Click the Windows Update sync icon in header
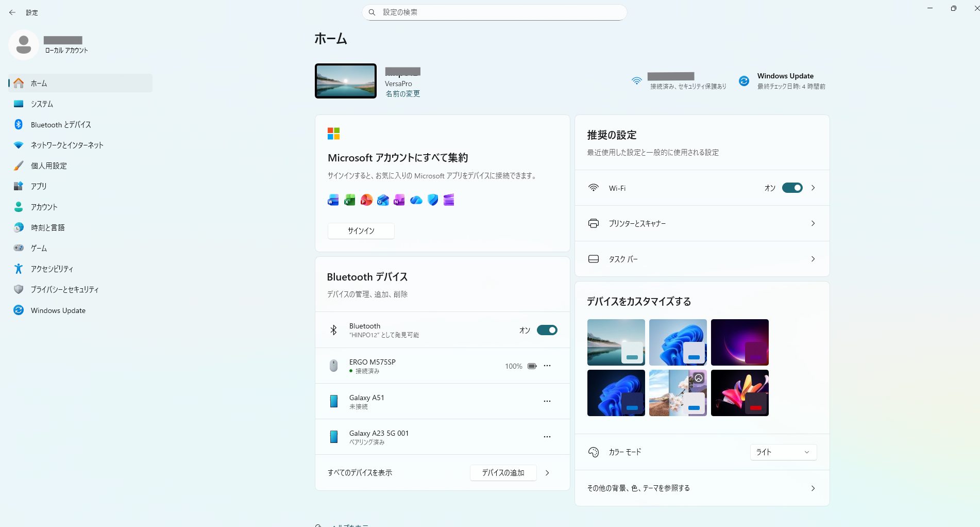980x527 pixels. point(744,81)
